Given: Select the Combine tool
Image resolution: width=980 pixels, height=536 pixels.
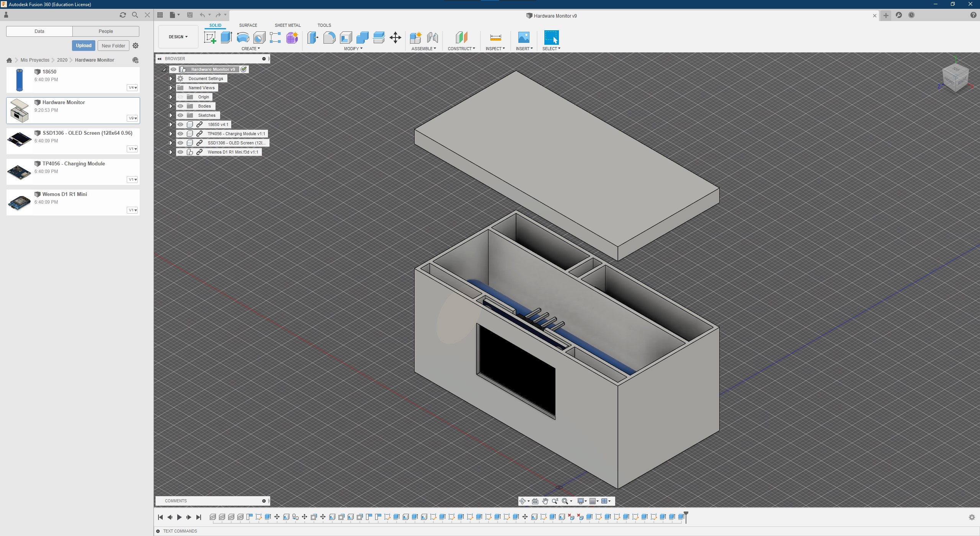Looking at the screenshot, I should tap(362, 38).
